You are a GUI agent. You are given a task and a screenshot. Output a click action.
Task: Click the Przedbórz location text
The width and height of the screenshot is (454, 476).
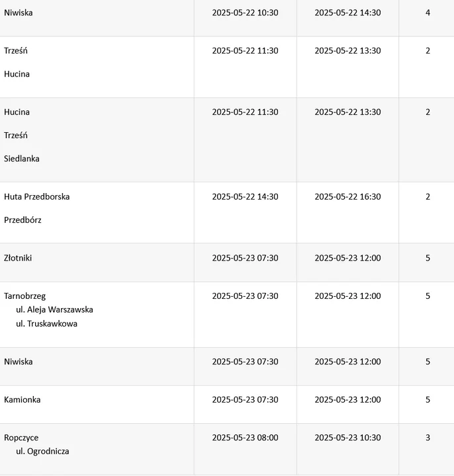click(x=23, y=219)
